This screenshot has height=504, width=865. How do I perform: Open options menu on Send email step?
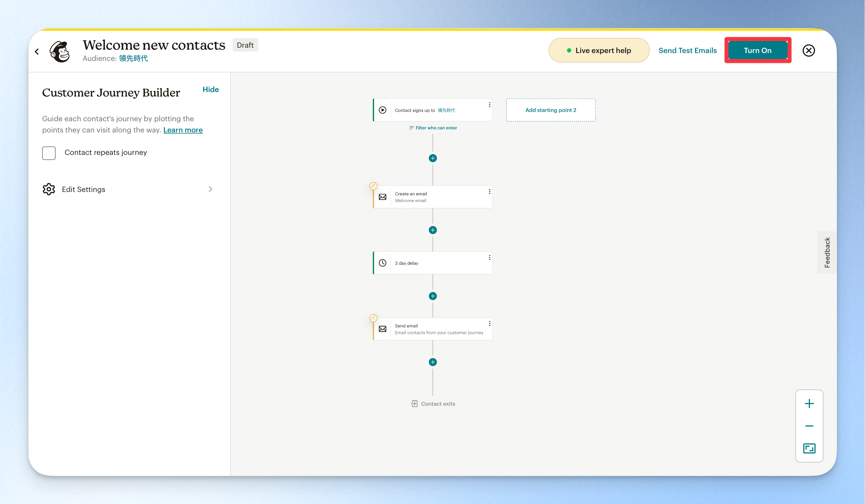pos(490,324)
